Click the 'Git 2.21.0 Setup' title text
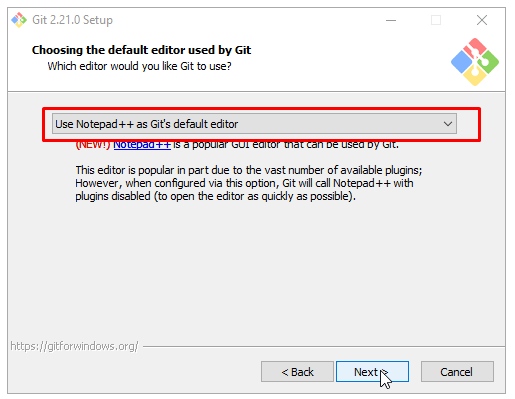515x399 pixels. (72, 20)
